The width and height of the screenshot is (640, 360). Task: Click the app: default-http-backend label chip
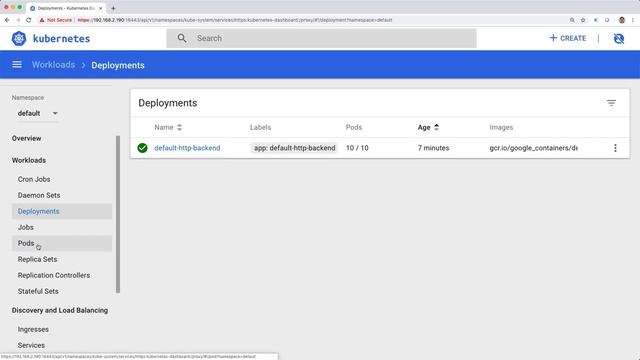point(294,148)
